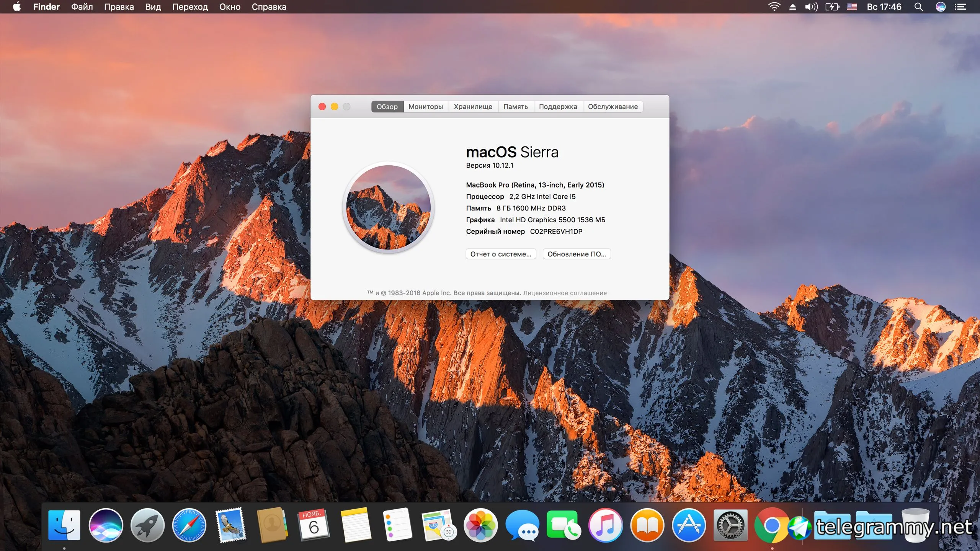Select the Память tab
980x551 pixels.
click(515, 107)
